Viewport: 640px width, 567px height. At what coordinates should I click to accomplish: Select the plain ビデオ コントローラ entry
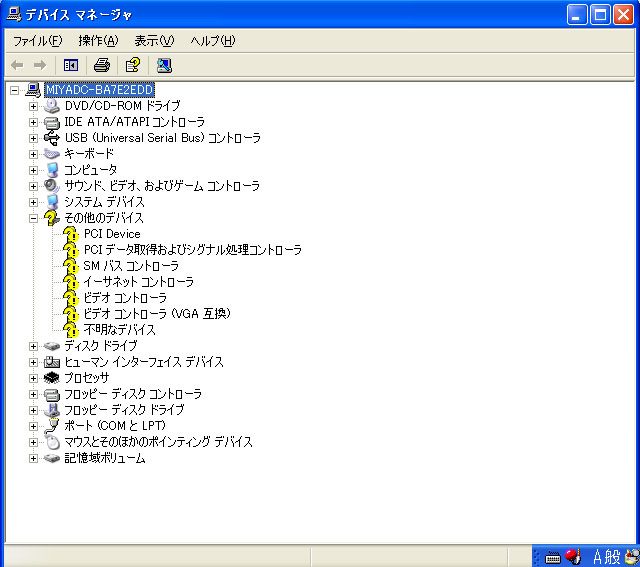pos(125,298)
